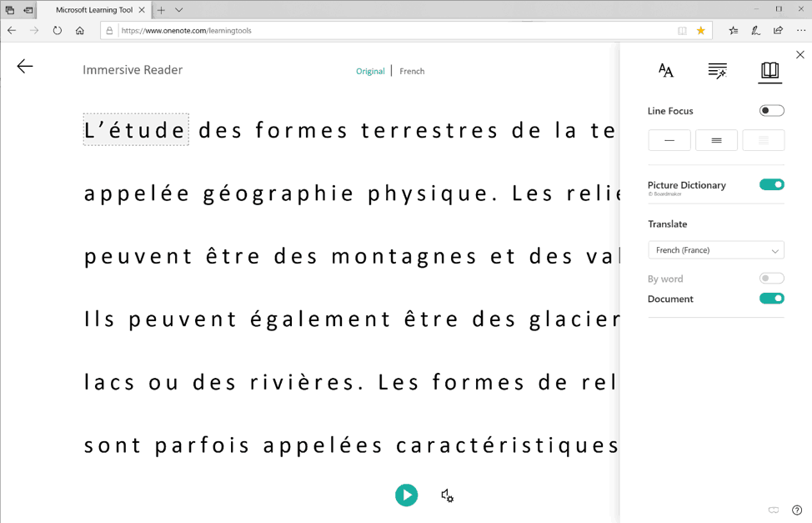The width and height of the screenshot is (812, 523).
Task: Open the help question mark icon
Action: pyautogui.click(x=796, y=510)
